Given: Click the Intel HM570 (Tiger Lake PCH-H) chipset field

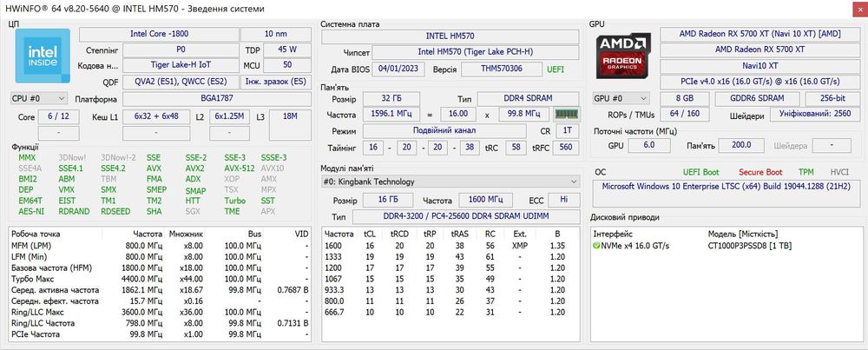Looking at the screenshot, I should click(x=475, y=53).
